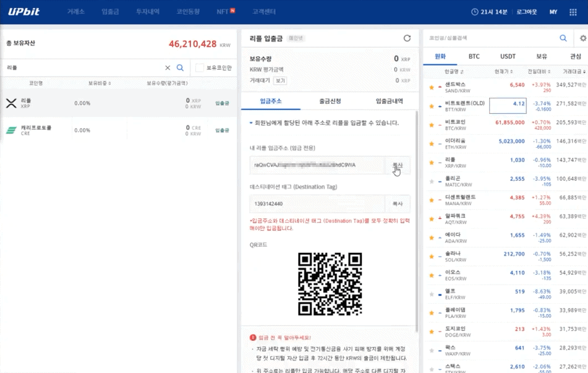Switch to the 입출금내역 tab

(x=390, y=101)
